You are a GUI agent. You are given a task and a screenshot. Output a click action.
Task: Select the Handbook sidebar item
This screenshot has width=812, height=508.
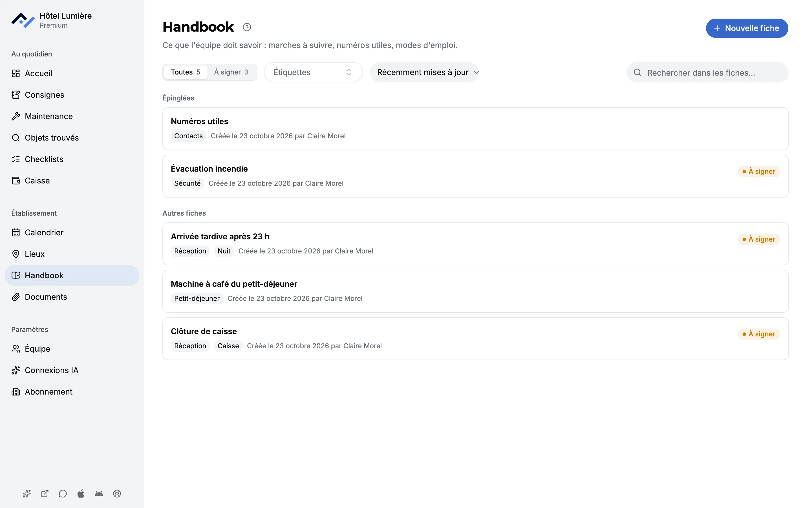(72, 275)
